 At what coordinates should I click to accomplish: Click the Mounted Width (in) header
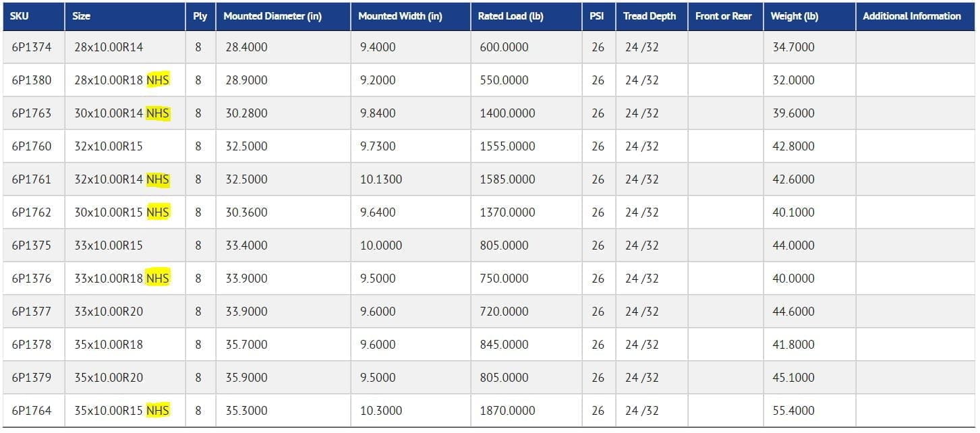click(400, 16)
